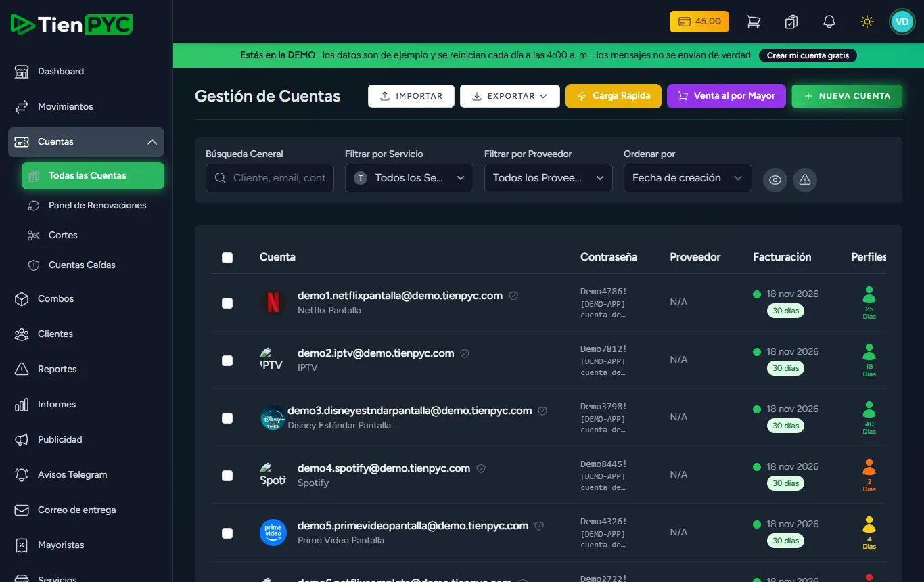Open the Exportar dropdown
Screen dimensions: 924x582
pyautogui.click(x=510, y=96)
